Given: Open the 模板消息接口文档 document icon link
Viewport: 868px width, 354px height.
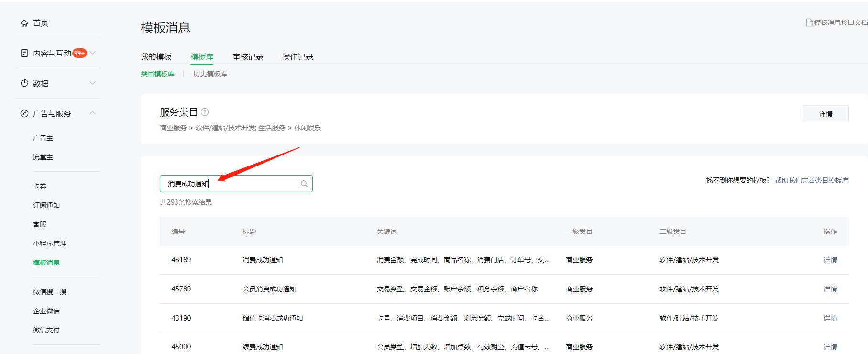Looking at the screenshot, I should [x=809, y=22].
